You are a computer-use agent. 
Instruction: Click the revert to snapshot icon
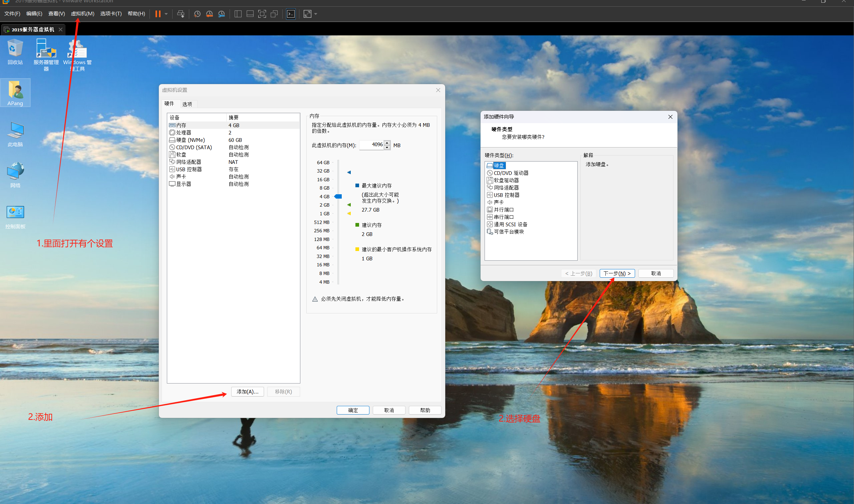(x=209, y=14)
